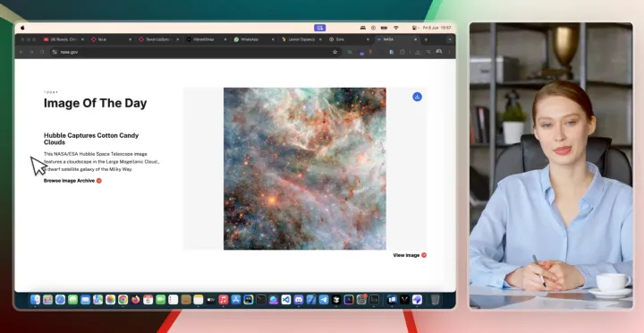Image resolution: width=644 pixels, height=333 pixels.
Task: Open the Chrome downloads icon in toolbar
Action: point(418,52)
